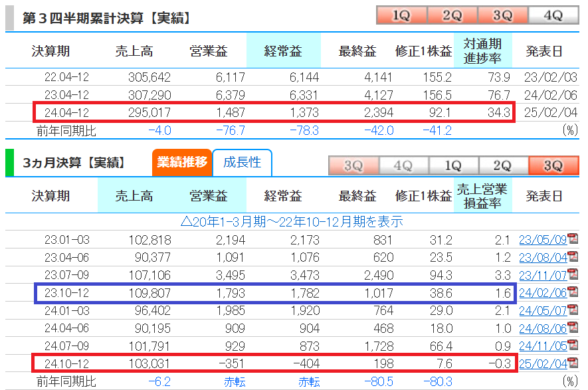Click progress rate value 34.3
Screen dimensions: 588x390
pyautogui.click(x=499, y=112)
